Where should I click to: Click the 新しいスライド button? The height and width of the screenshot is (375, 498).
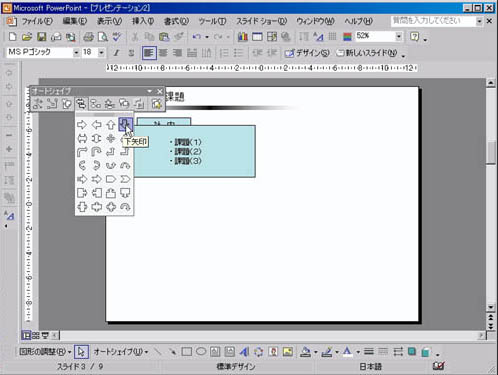coord(367,53)
